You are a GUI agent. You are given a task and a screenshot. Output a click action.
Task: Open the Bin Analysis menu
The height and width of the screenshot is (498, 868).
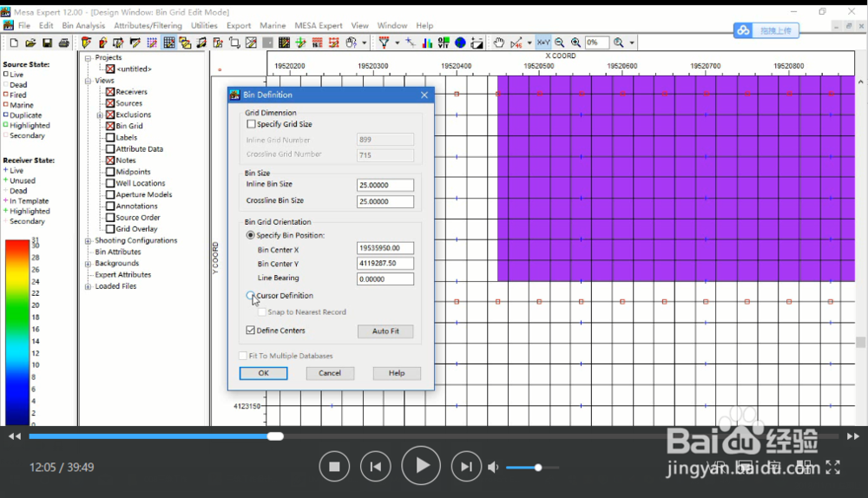tap(83, 25)
